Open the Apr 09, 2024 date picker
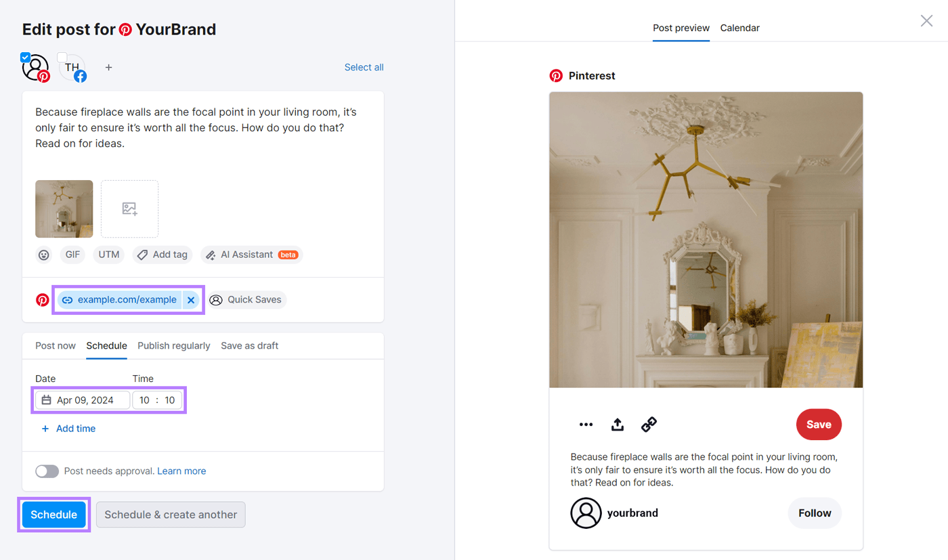 81,400
